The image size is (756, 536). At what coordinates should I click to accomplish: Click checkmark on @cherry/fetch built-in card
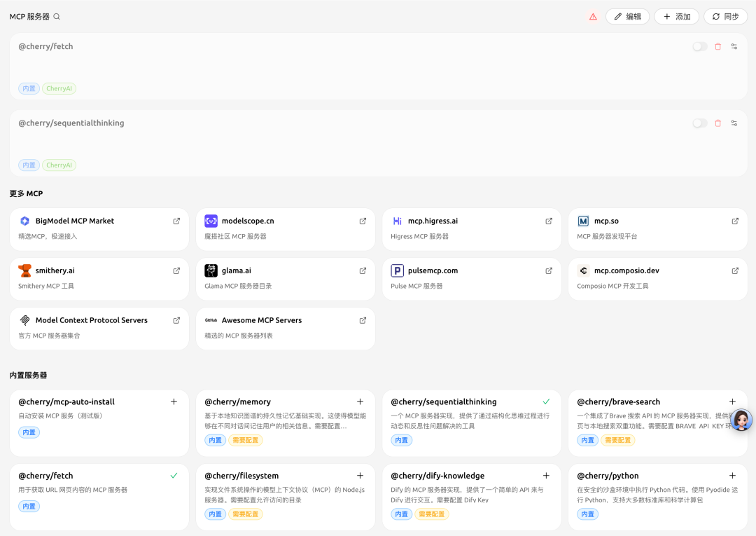coord(174,476)
